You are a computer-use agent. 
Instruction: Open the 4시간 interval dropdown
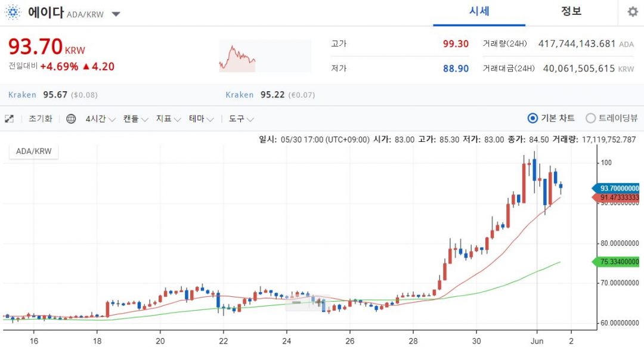click(x=100, y=119)
